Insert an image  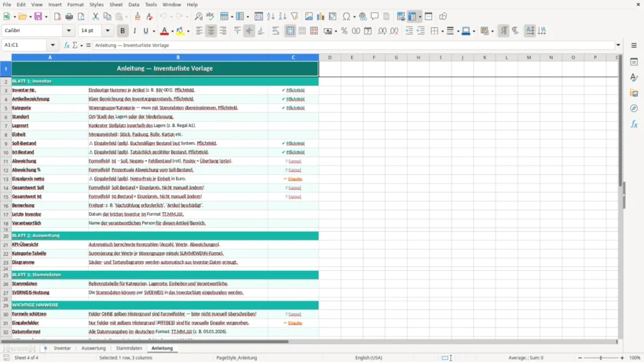click(309, 16)
